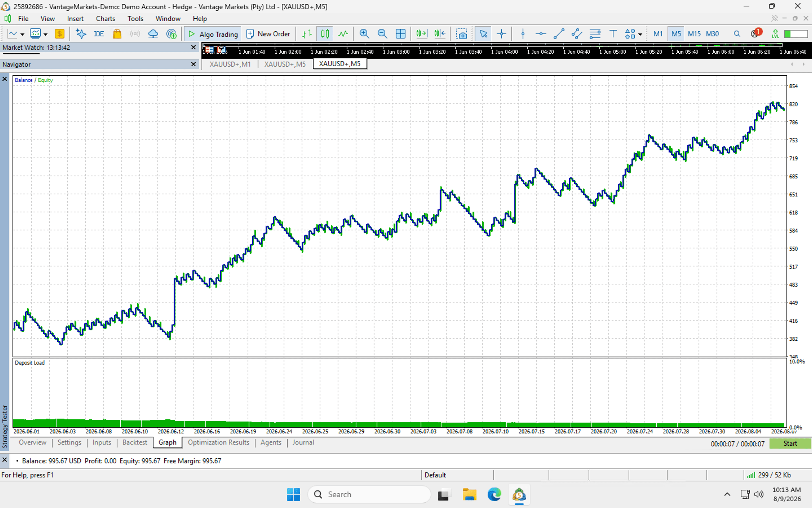
Task: Open the File menu
Action: tap(23, 19)
